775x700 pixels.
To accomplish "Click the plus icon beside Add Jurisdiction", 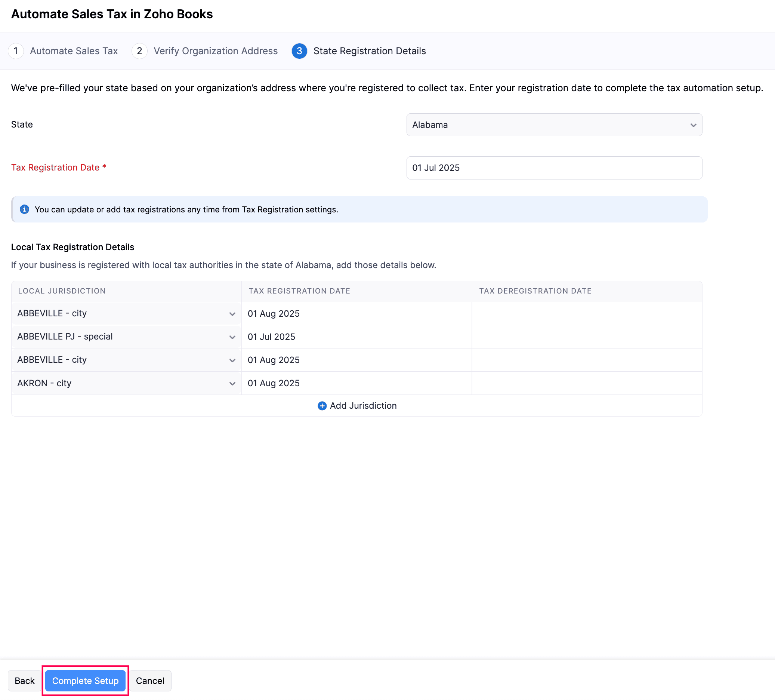I will [x=322, y=406].
